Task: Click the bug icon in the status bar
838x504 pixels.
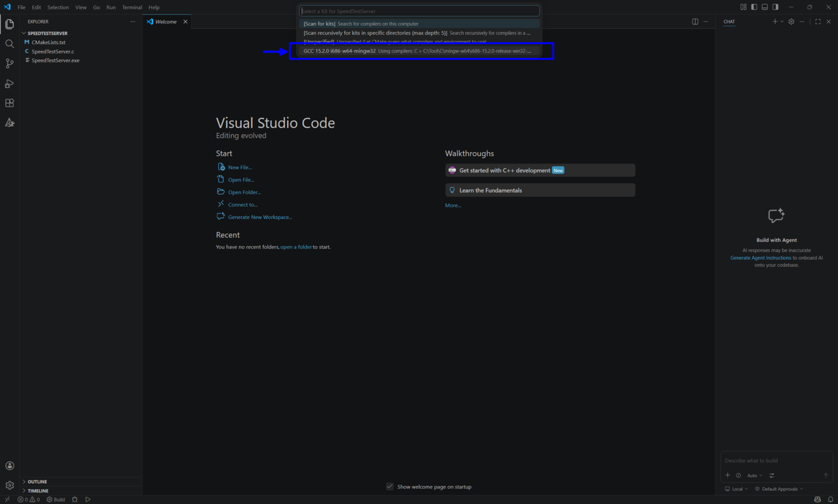Action: [74, 499]
